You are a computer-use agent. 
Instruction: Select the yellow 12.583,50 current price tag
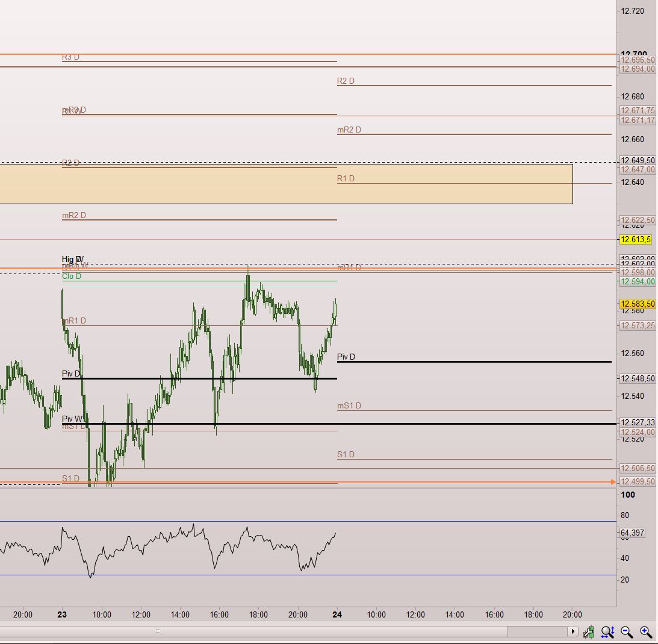coord(638,304)
